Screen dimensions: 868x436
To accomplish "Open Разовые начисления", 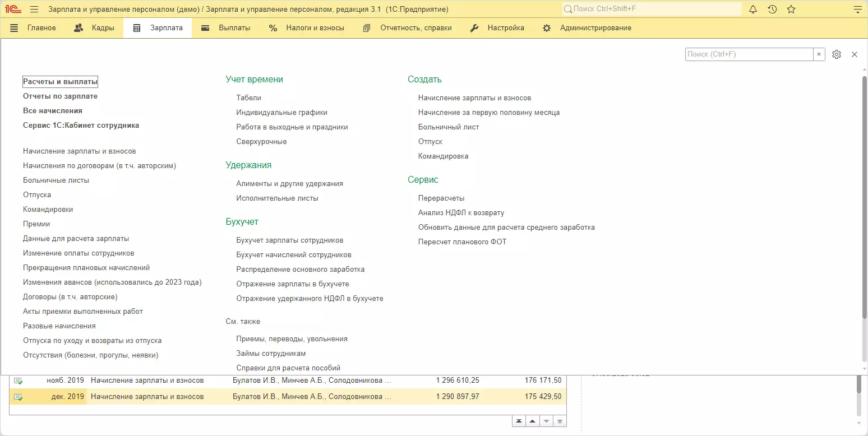I will tap(59, 326).
